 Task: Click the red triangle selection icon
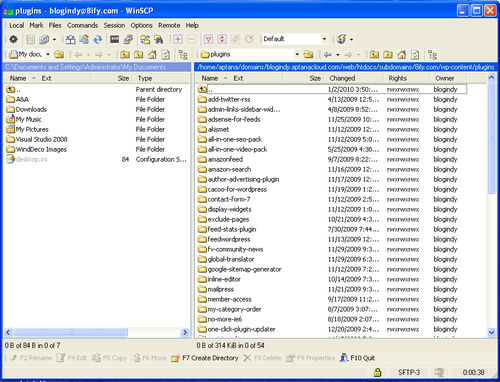[x=208, y=39]
